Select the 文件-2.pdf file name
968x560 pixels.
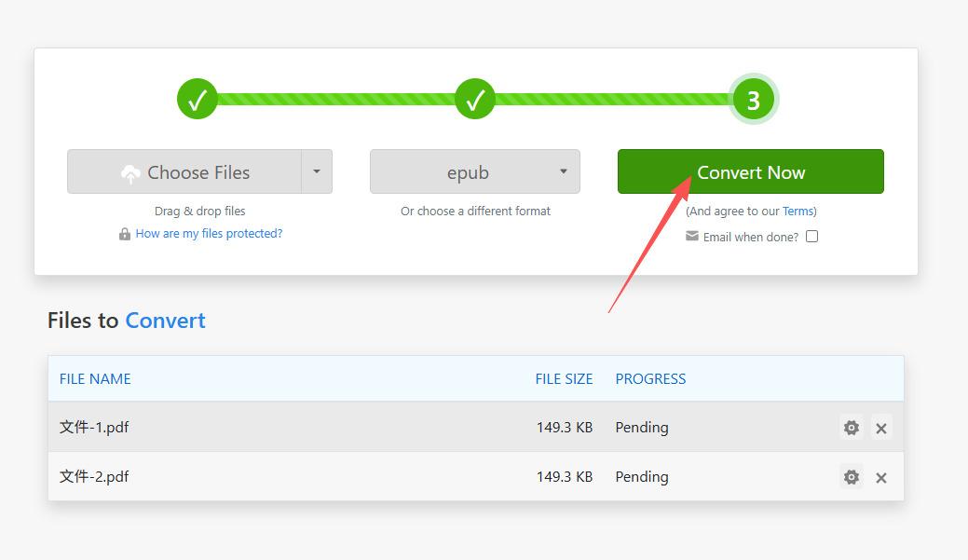(x=94, y=476)
